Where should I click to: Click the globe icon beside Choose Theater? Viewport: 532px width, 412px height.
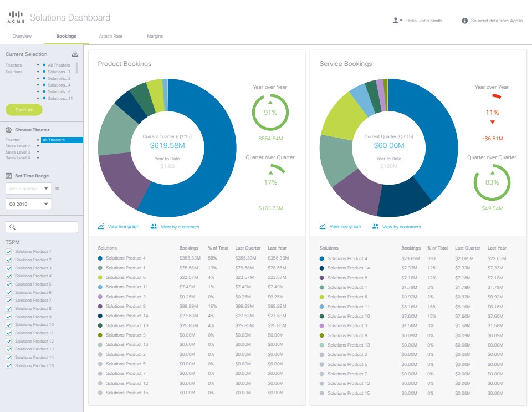click(x=9, y=130)
